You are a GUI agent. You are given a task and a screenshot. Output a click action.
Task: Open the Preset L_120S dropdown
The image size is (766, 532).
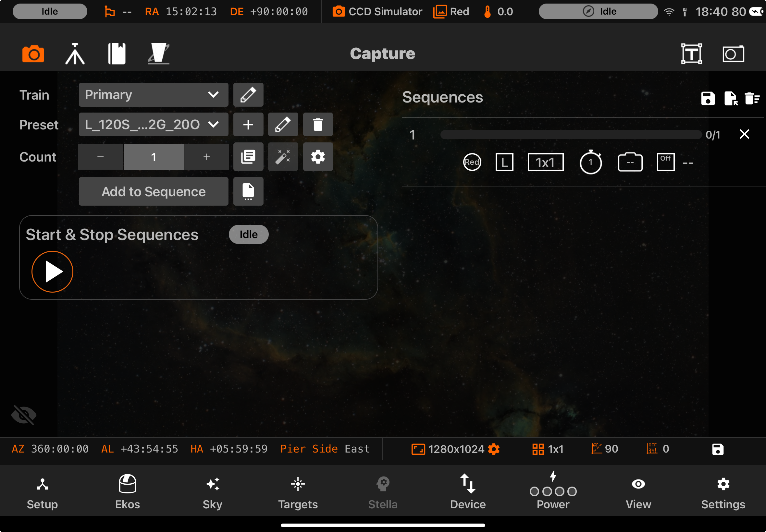click(x=154, y=125)
